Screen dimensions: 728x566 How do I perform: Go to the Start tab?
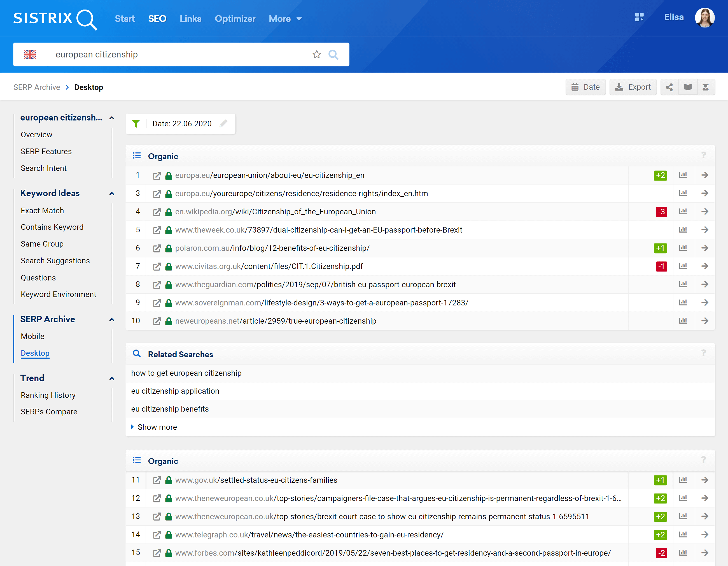click(125, 19)
